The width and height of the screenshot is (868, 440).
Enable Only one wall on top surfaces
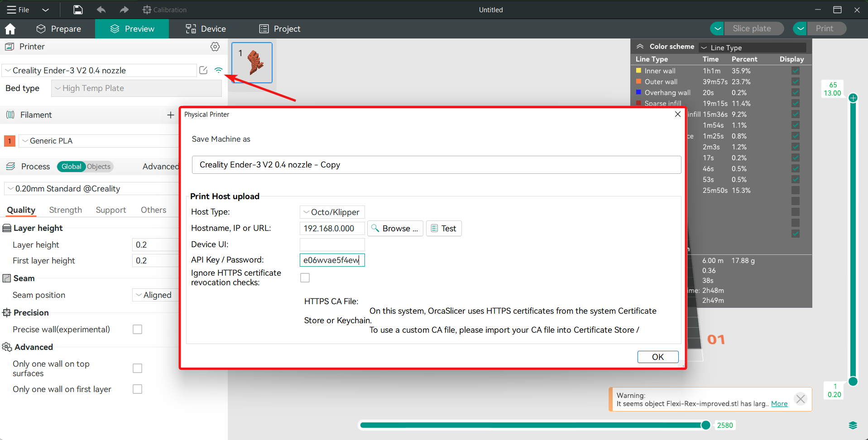click(x=137, y=368)
